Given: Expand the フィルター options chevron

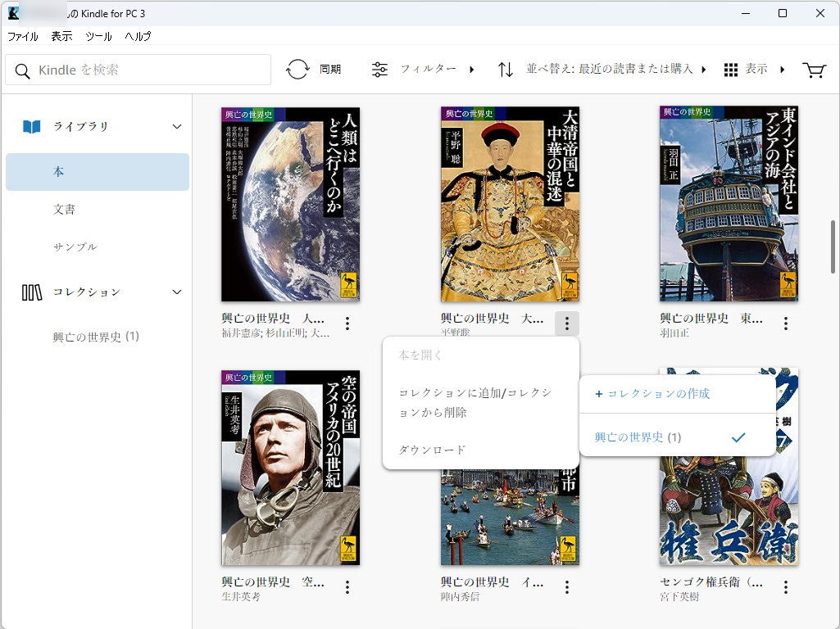Looking at the screenshot, I should coord(472,70).
